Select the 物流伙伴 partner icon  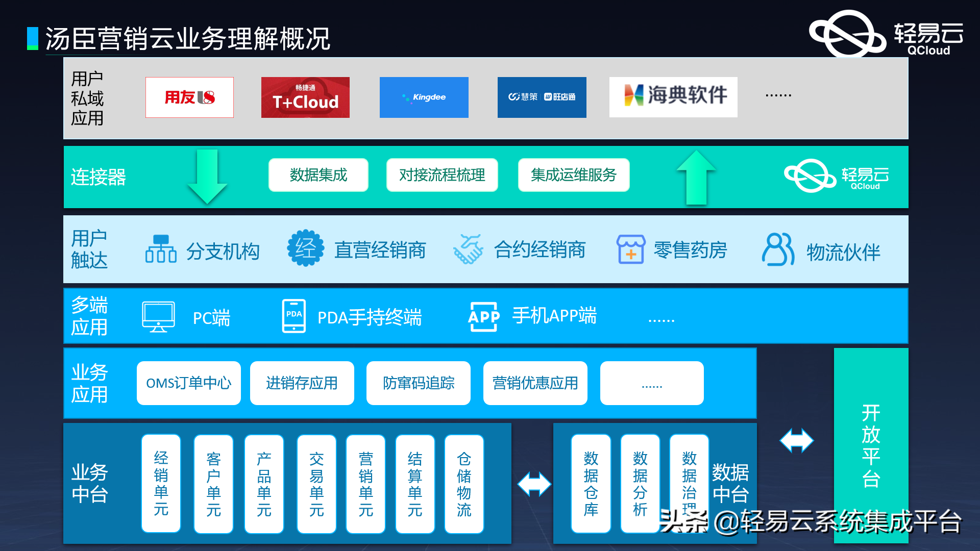pyautogui.click(x=777, y=250)
